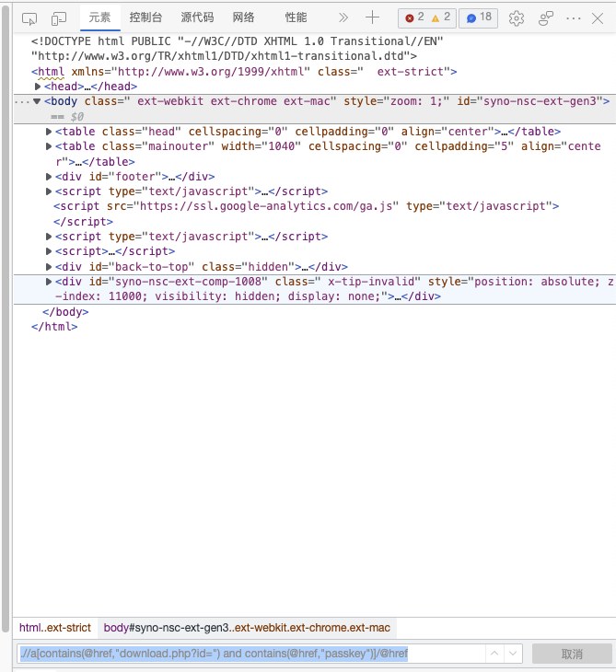Expand the head element node
Viewport: 616px width, 672px height.
click(x=38, y=87)
